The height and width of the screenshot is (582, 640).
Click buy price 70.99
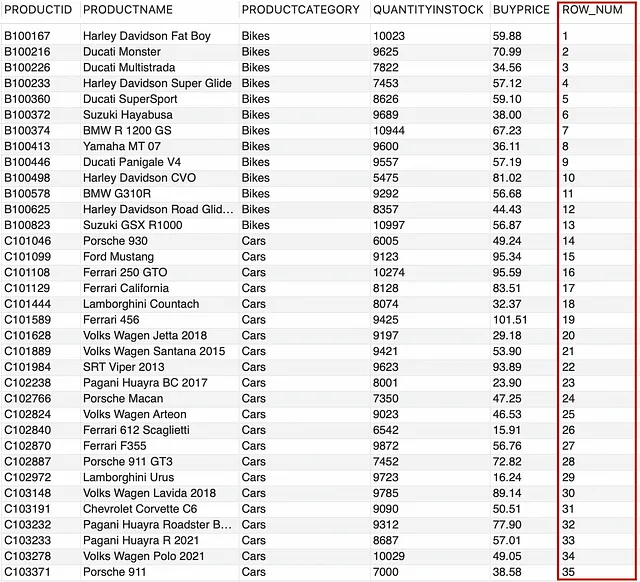click(x=507, y=52)
